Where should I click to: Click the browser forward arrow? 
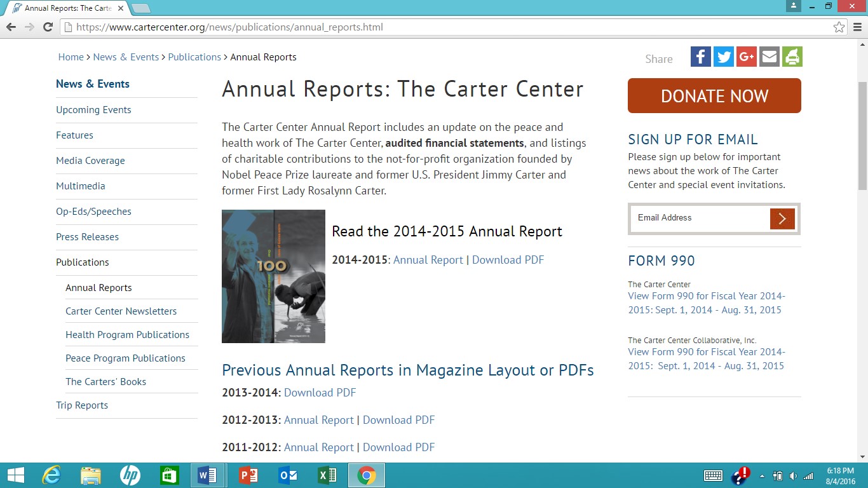[29, 27]
